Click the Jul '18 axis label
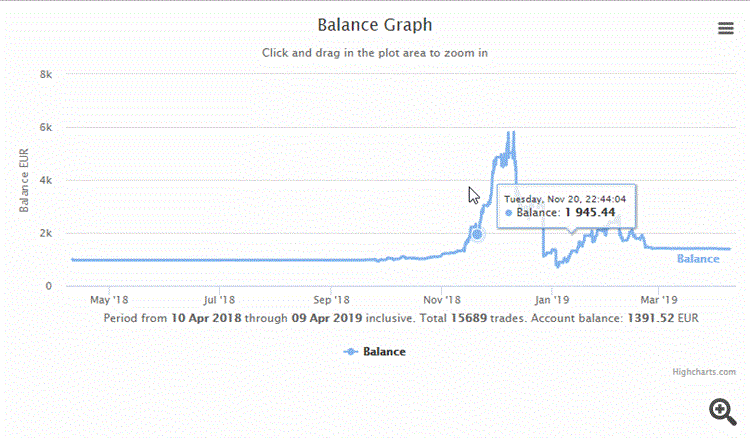The width and height of the screenshot is (750, 438). pos(219,300)
